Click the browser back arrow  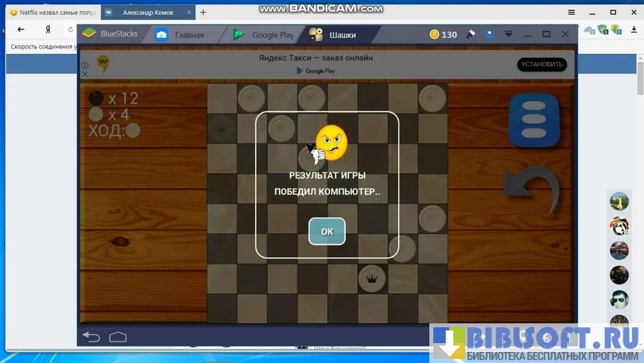21,29
